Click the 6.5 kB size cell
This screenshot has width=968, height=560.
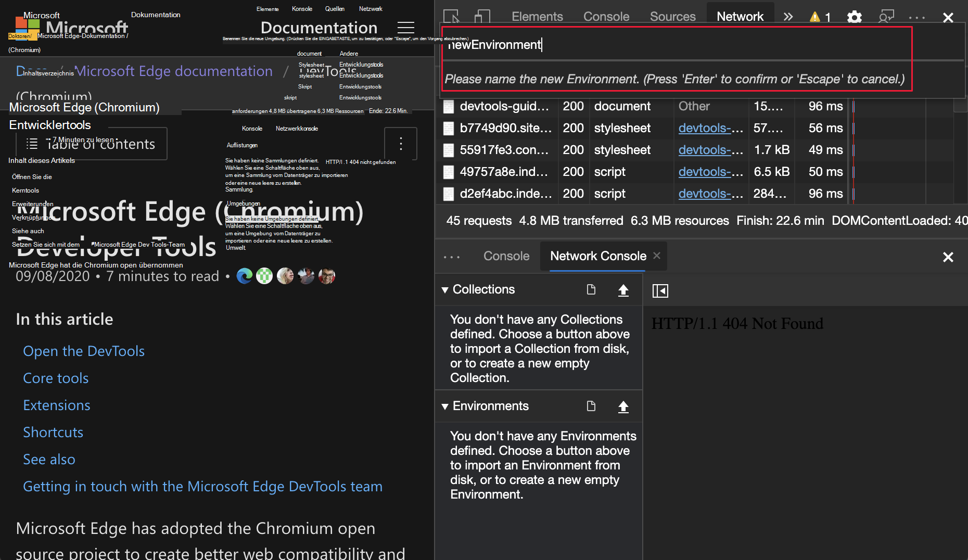[772, 172]
